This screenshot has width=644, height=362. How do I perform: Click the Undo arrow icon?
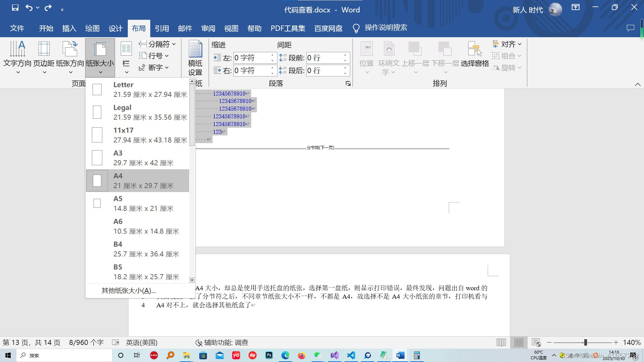click(29, 8)
